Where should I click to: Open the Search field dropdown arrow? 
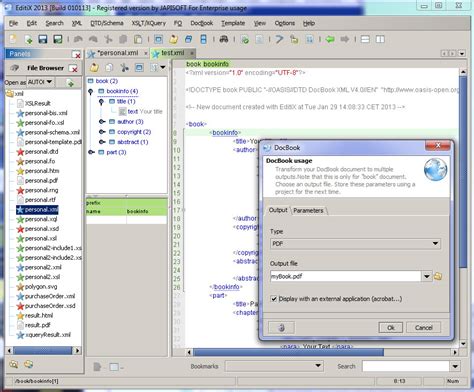[455, 366]
